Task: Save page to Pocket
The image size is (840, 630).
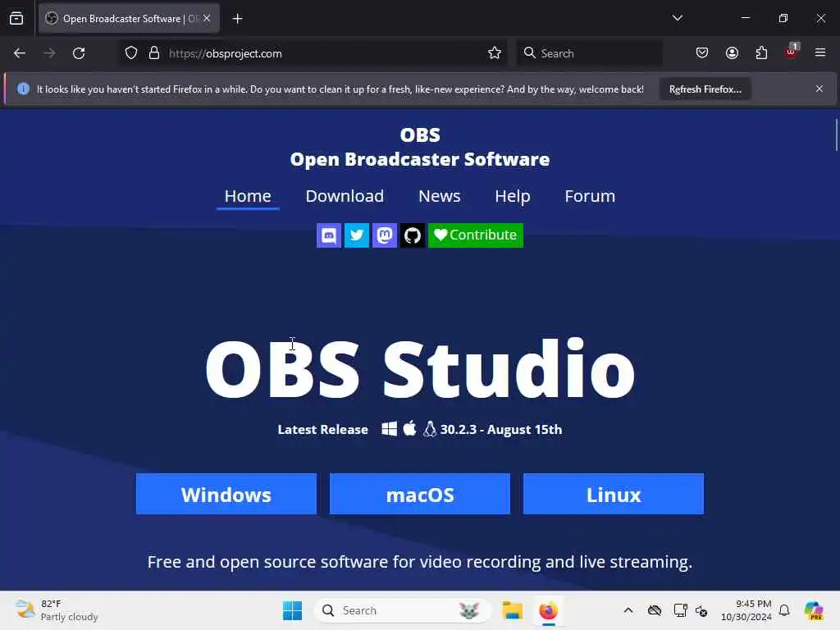Action: click(x=702, y=53)
